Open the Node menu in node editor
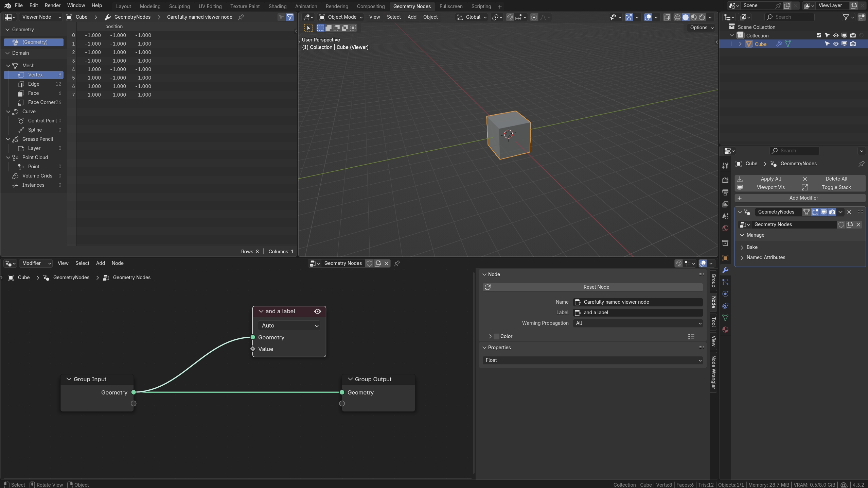This screenshot has width=868, height=488. [118, 263]
